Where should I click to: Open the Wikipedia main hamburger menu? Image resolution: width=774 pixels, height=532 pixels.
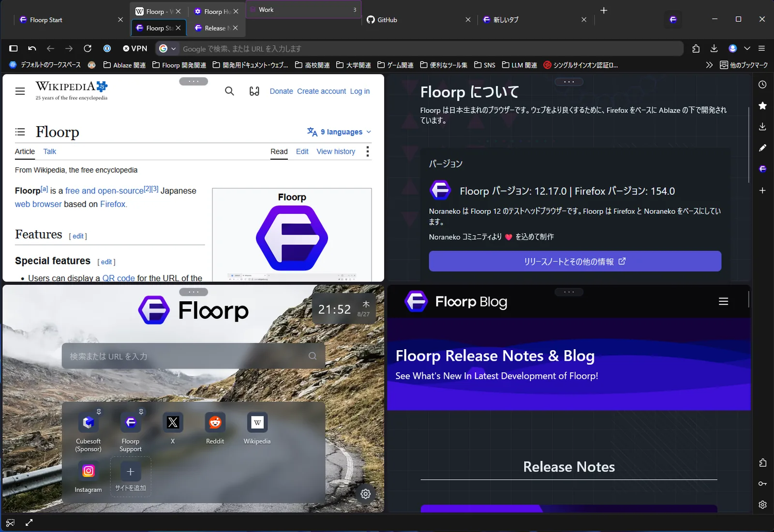[x=20, y=91]
